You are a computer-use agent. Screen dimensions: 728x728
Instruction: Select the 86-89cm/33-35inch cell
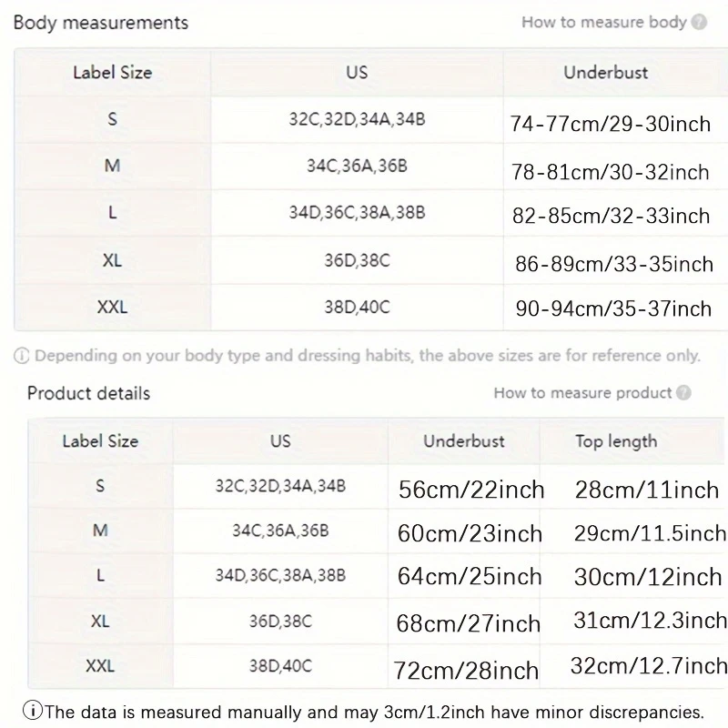[613, 265]
